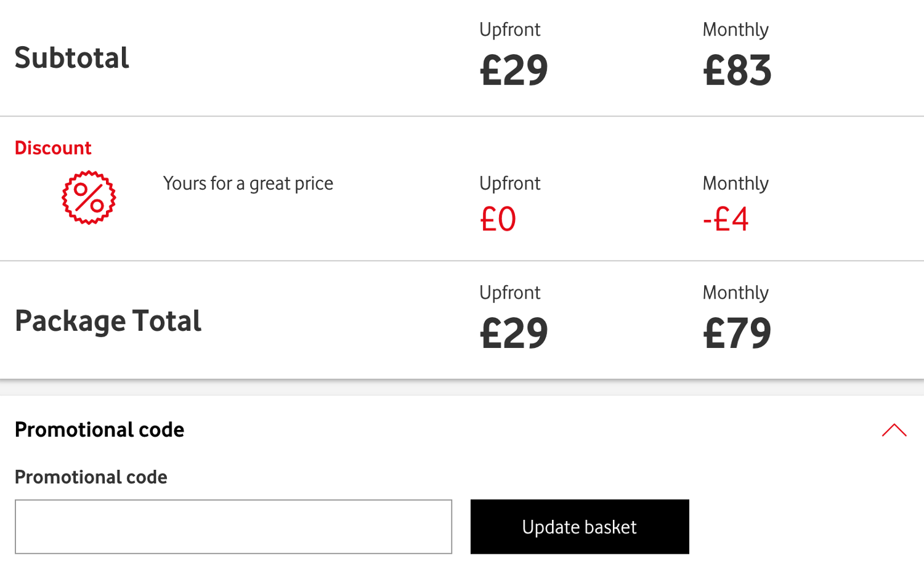Click the percentage symbol inside the discount badge
Image resolution: width=924 pixels, height=566 pixels.
(88, 198)
